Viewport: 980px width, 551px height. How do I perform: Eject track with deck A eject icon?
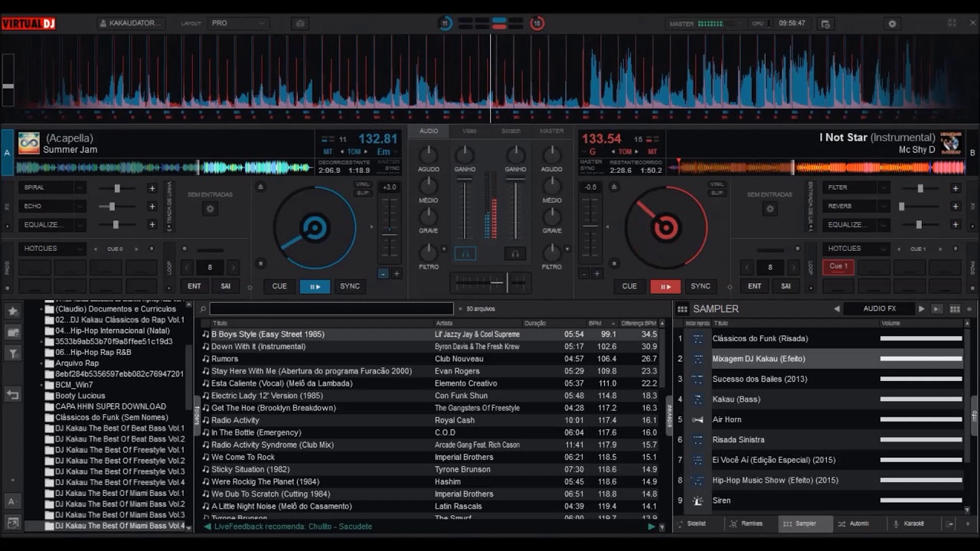[x=260, y=187]
